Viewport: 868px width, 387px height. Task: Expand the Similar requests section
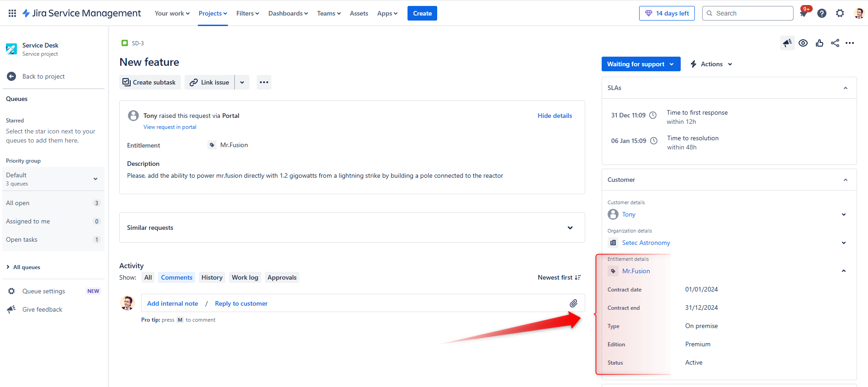[x=570, y=228]
